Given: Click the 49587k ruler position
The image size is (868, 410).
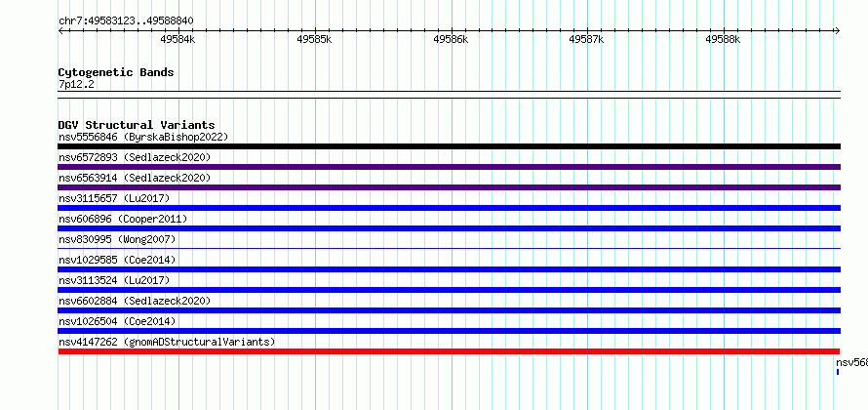Looking at the screenshot, I should 587,39.
